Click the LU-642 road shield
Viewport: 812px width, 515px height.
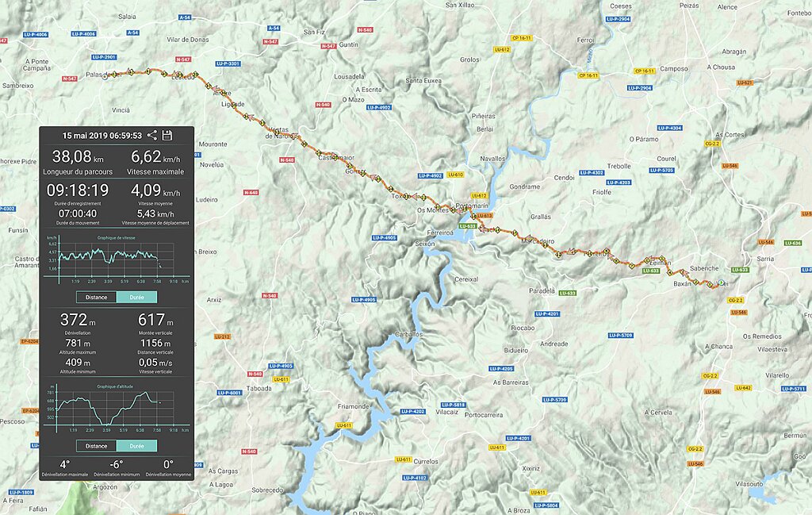tap(743, 387)
